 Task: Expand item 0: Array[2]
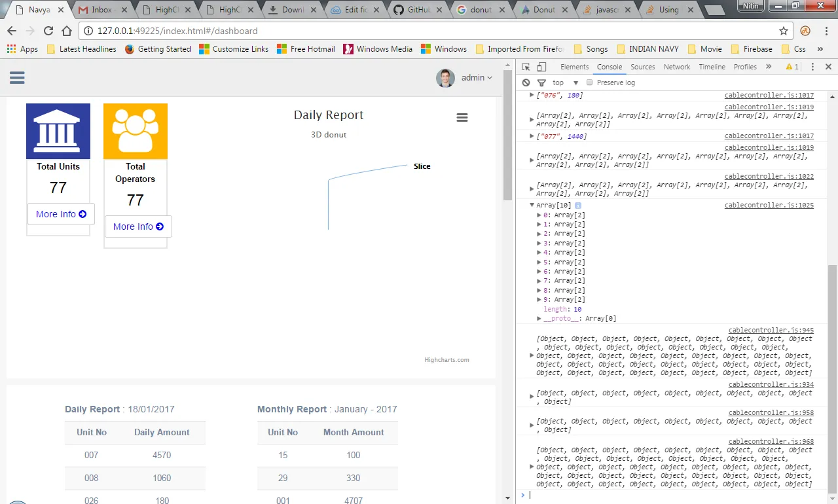[539, 215]
